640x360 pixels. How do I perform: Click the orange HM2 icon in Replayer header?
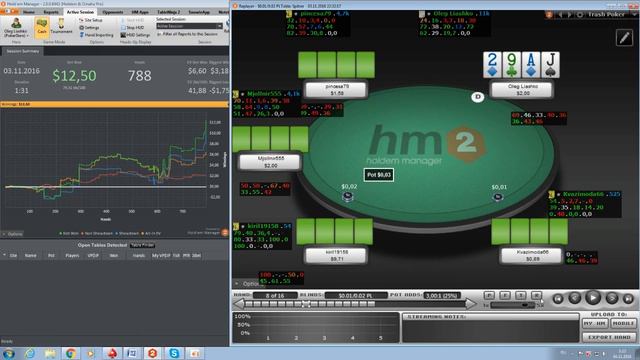pyautogui.click(x=549, y=15)
